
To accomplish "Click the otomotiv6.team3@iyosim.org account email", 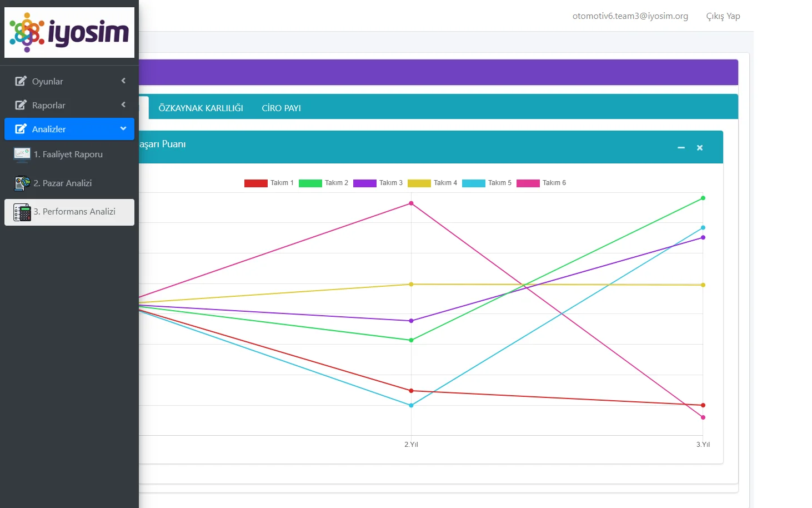I will (x=630, y=16).
